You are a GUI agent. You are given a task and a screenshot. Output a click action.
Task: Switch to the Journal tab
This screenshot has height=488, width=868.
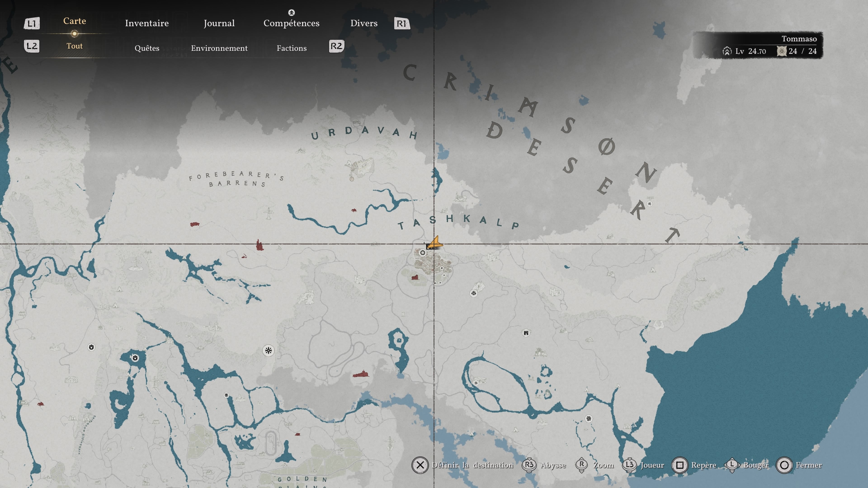(x=219, y=23)
